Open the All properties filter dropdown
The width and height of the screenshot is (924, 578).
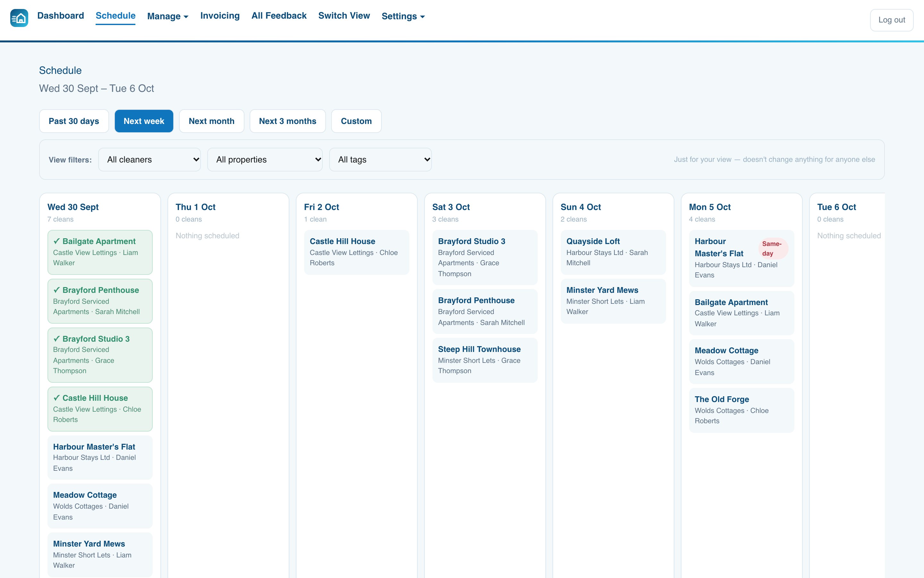[x=265, y=160]
